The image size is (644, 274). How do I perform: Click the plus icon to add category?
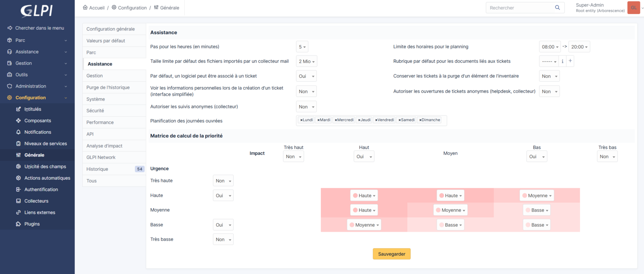tap(570, 61)
